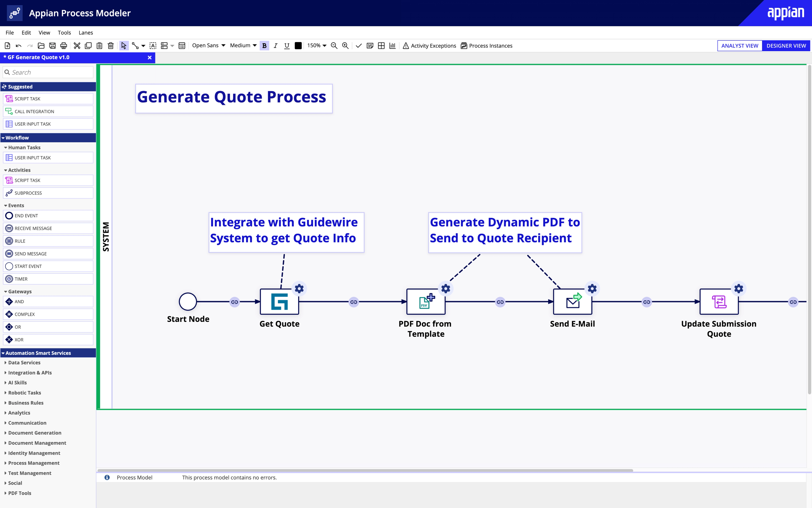Viewport: 812px width, 508px height.
Task: Open the Medium font size dropdown
Action: coord(243,45)
